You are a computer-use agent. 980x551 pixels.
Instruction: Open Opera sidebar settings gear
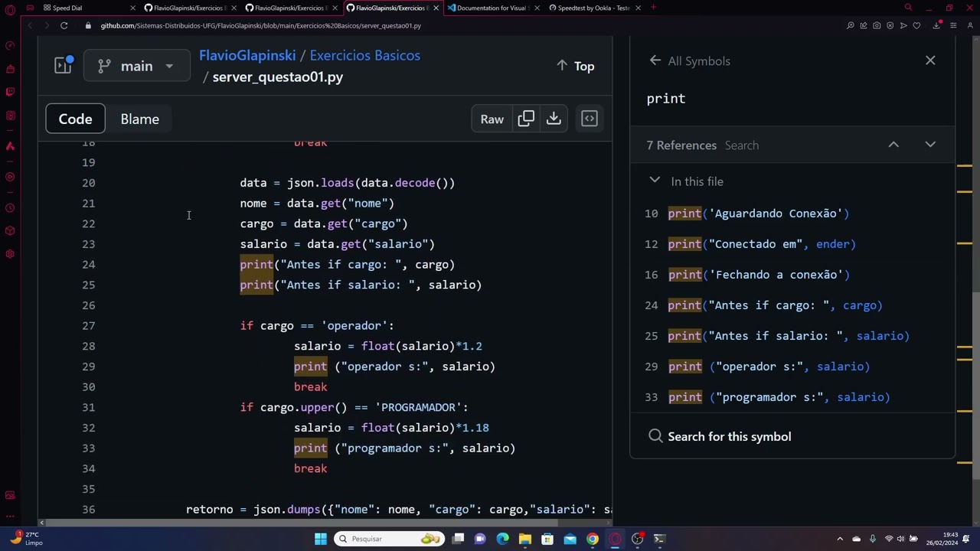[x=10, y=254]
